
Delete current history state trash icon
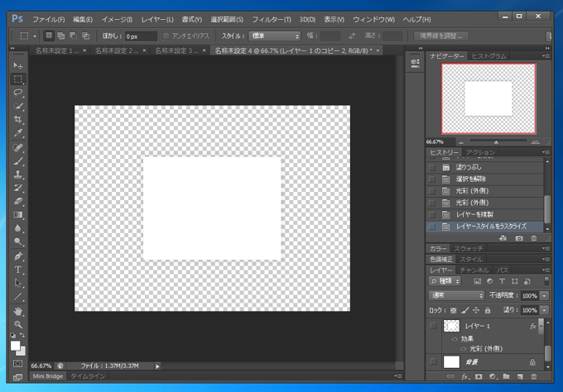point(534,238)
